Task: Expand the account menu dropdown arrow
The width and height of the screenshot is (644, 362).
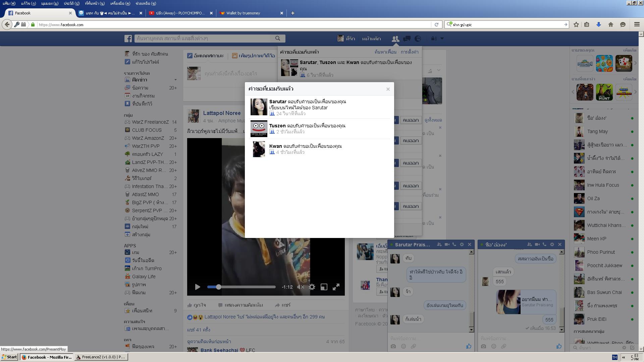Action: click(x=442, y=39)
